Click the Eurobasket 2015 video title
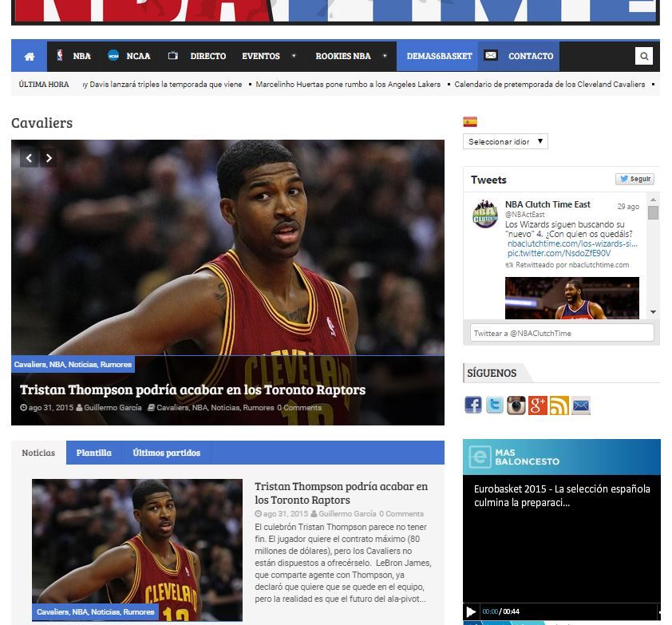The height and width of the screenshot is (625, 672). point(562,496)
